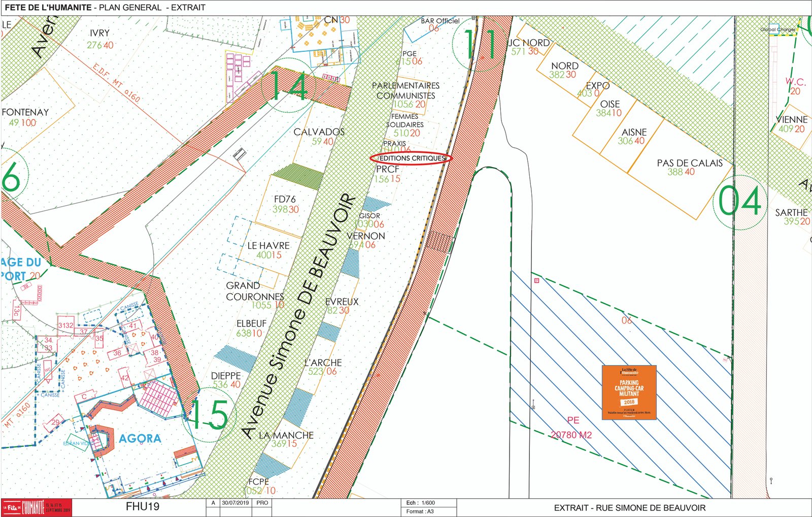Click the Ech 1/600 scale field
812x517 pixels.
420,503
